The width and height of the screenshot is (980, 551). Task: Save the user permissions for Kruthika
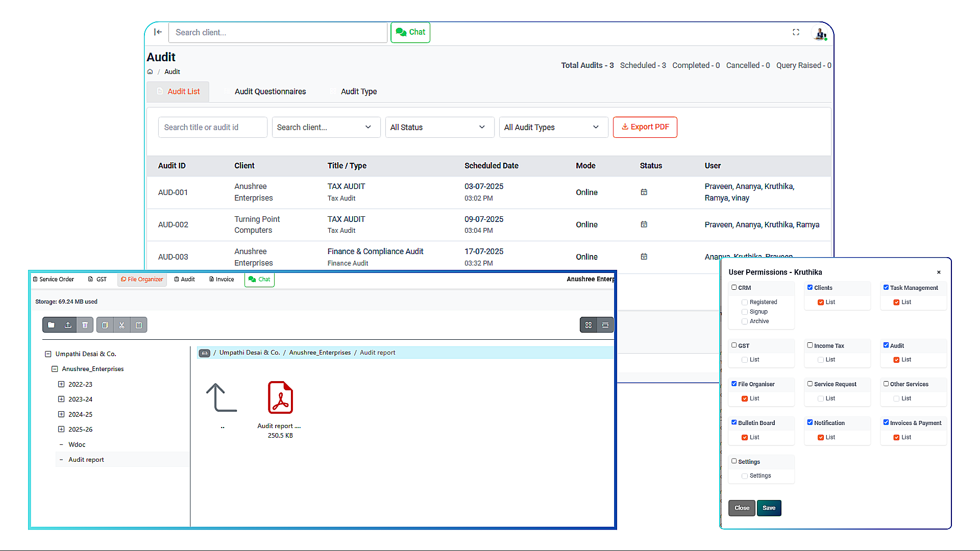pyautogui.click(x=769, y=508)
